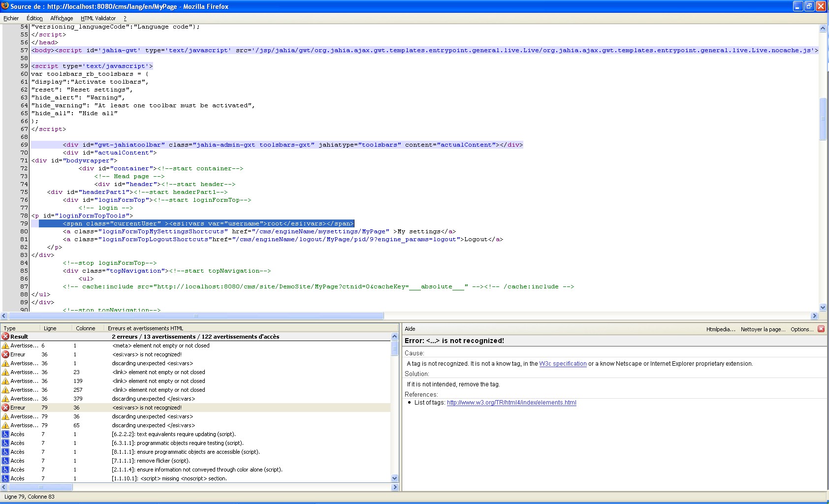Click source horizontal scroll left arrow
The image size is (829, 504).
pos(4,316)
